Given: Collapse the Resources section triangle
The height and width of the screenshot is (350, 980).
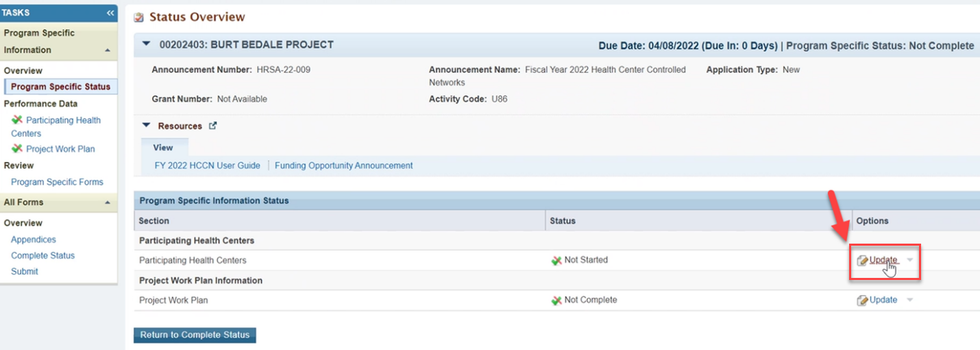Looking at the screenshot, I should click(145, 126).
